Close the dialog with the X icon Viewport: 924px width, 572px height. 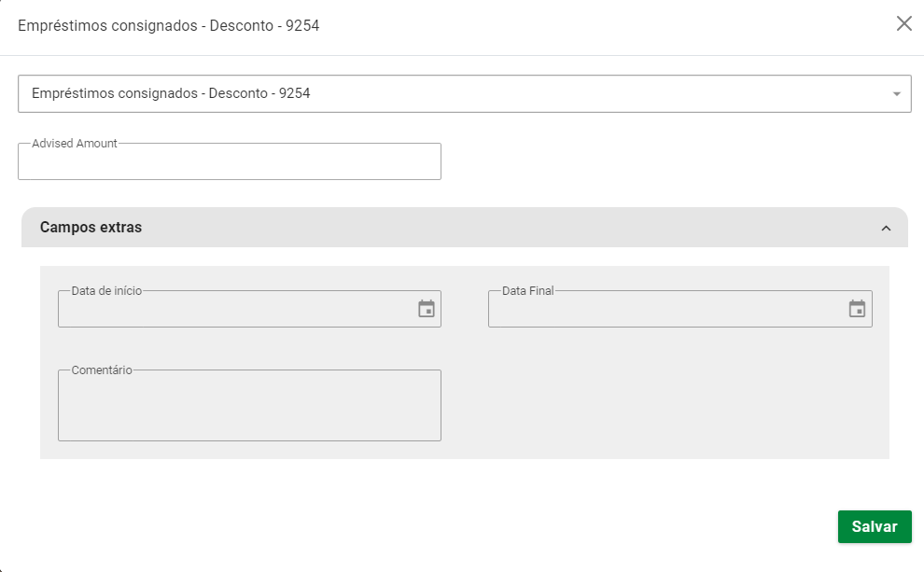(x=903, y=24)
